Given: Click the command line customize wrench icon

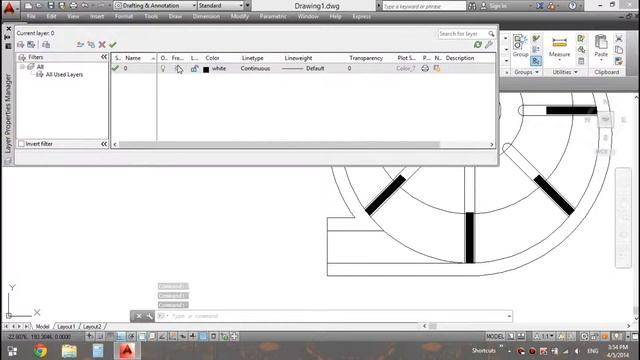Looking at the screenshot, I should tap(149, 316).
